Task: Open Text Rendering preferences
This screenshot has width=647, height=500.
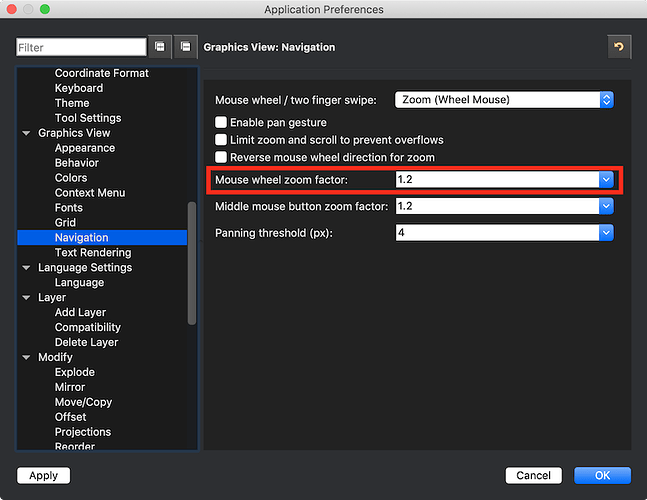Action: [x=93, y=252]
